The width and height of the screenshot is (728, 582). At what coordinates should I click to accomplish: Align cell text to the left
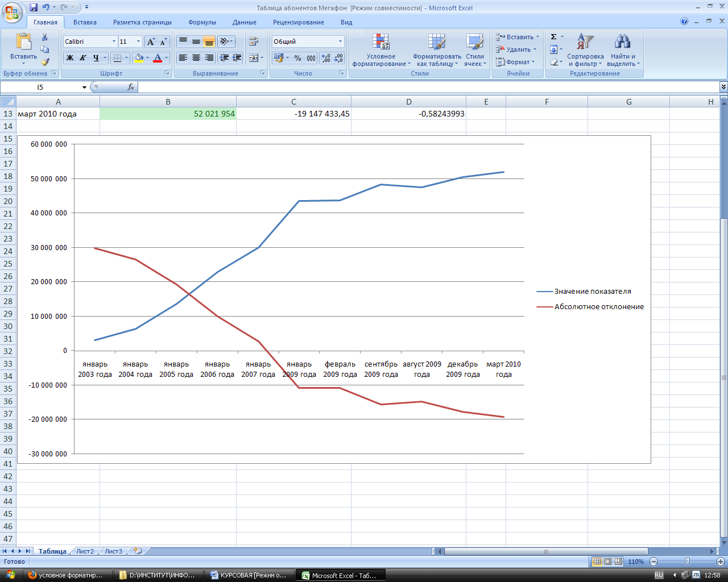point(183,58)
